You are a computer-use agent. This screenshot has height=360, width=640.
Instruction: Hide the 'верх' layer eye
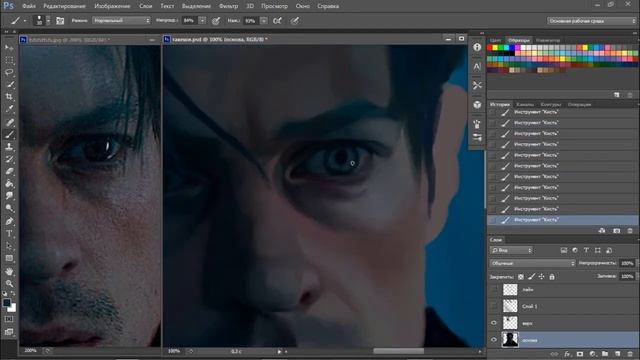[x=494, y=323]
